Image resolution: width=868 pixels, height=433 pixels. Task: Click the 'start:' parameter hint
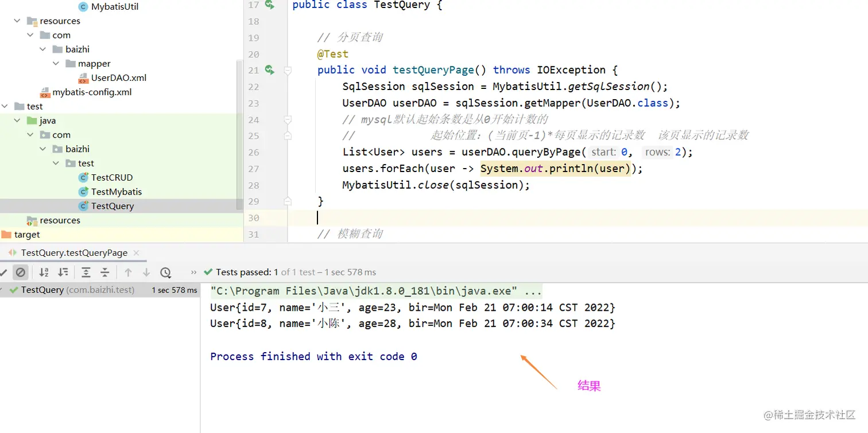pyautogui.click(x=603, y=152)
